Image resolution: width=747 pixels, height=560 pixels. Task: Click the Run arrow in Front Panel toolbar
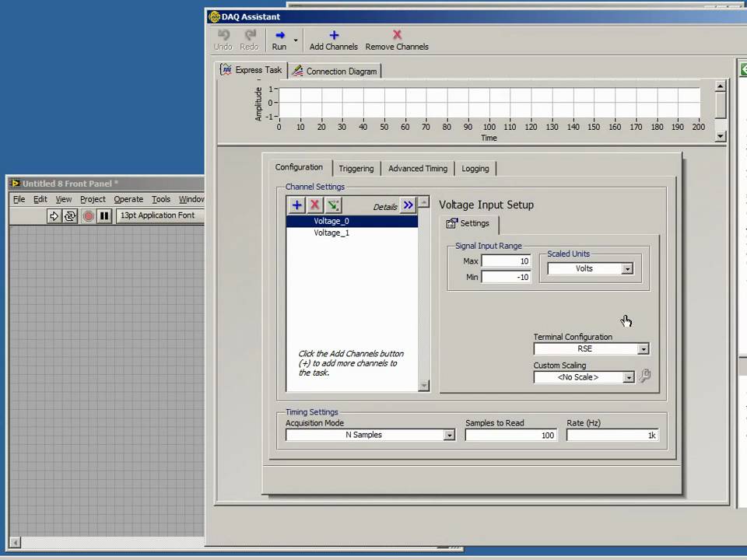click(54, 216)
